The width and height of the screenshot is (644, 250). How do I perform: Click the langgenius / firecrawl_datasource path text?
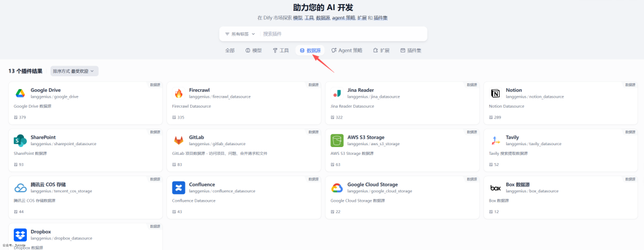(219, 96)
